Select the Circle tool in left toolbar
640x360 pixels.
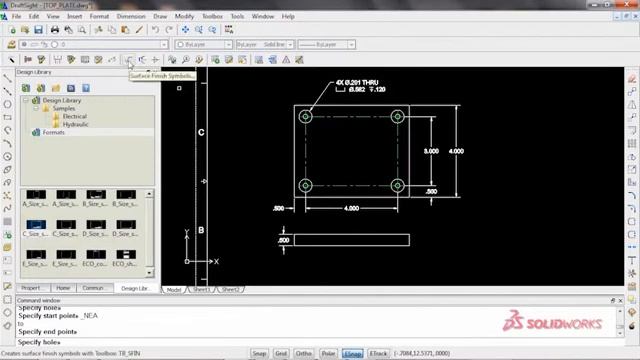coord(7,104)
